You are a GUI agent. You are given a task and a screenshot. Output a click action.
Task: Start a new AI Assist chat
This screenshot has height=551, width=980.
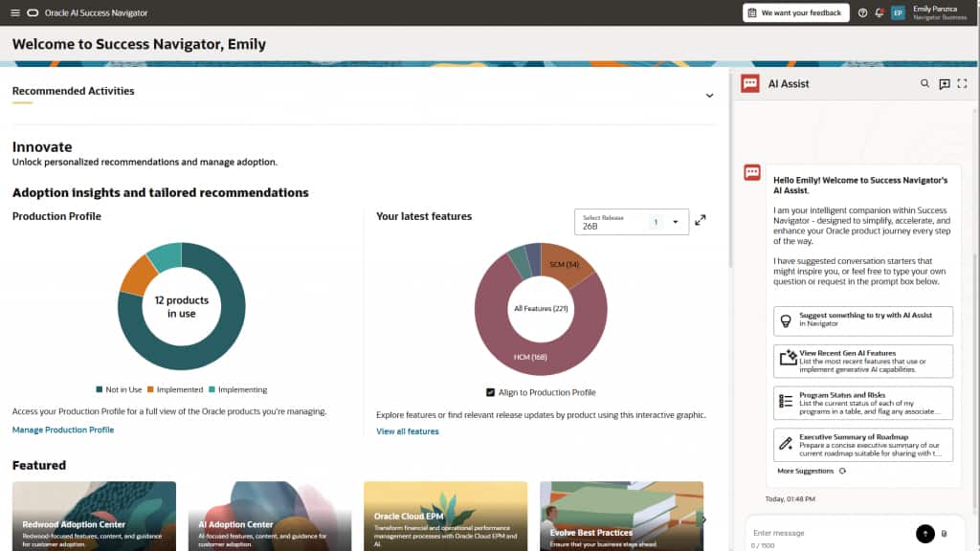pyautogui.click(x=945, y=84)
